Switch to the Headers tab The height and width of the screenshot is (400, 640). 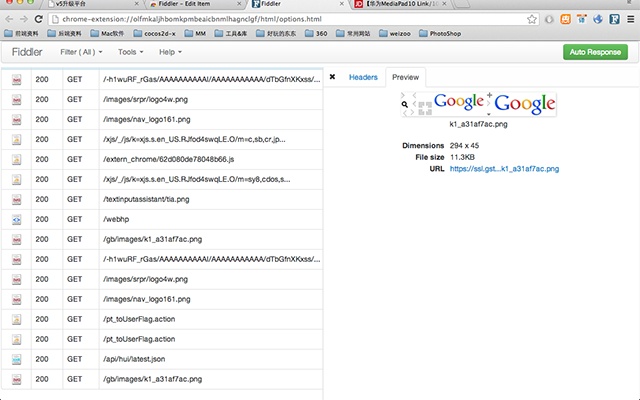point(363,77)
